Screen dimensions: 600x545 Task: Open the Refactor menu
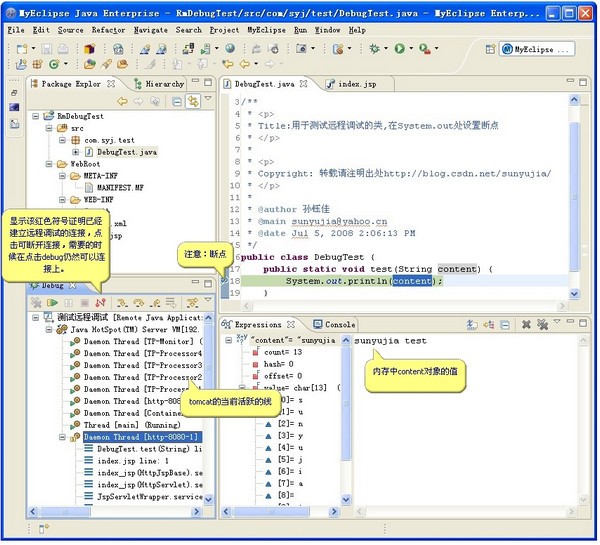point(108,30)
